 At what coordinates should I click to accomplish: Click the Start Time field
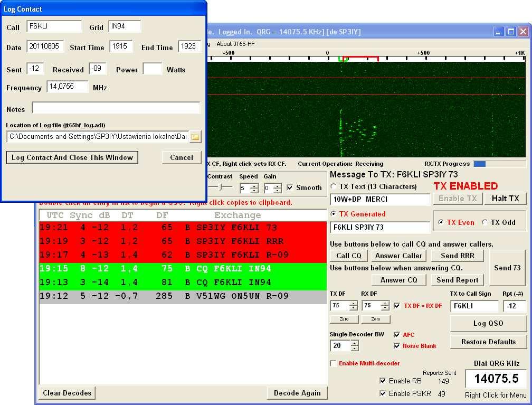click(x=121, y=46)
